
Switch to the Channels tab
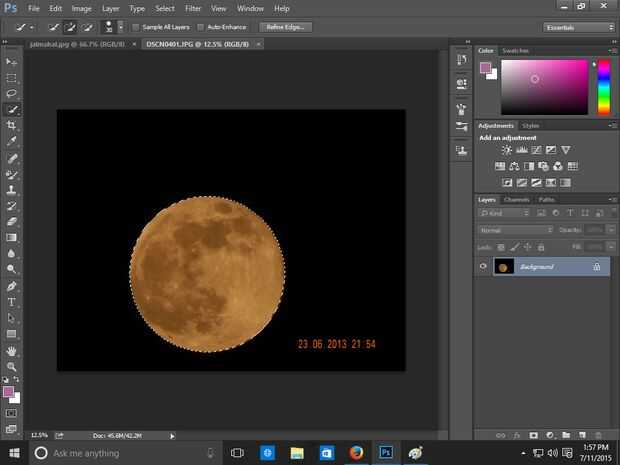[x=517, y=199]
